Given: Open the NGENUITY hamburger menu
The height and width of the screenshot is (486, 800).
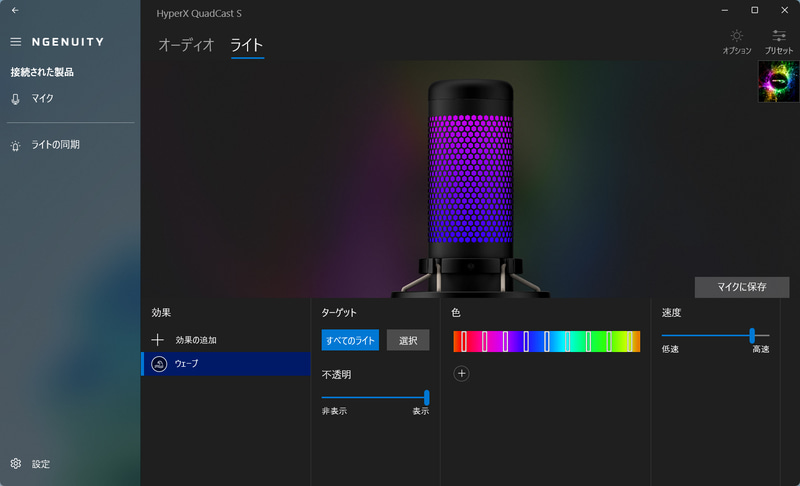Looking at the screenshot, I should coord(16,42).
